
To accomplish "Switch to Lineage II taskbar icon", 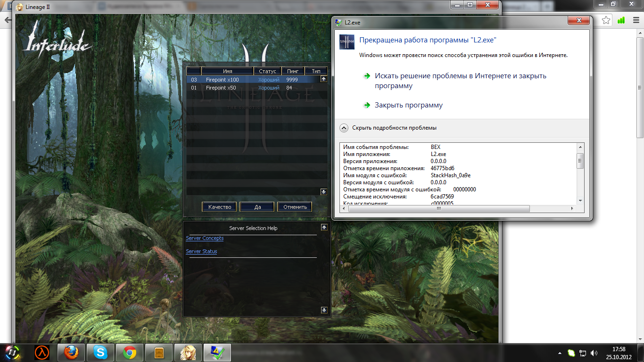I will 188,352.
